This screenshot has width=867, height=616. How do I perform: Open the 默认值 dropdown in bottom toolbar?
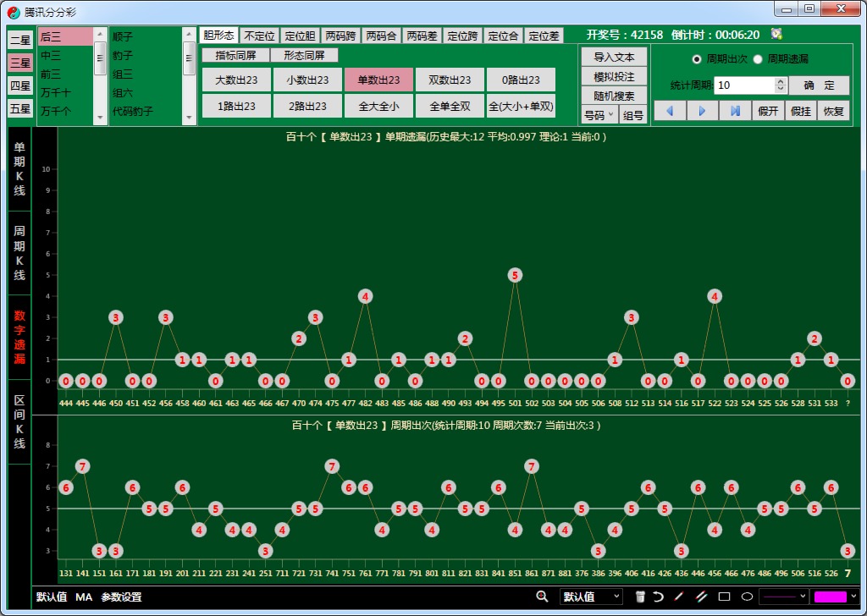(x=591, y=597)
